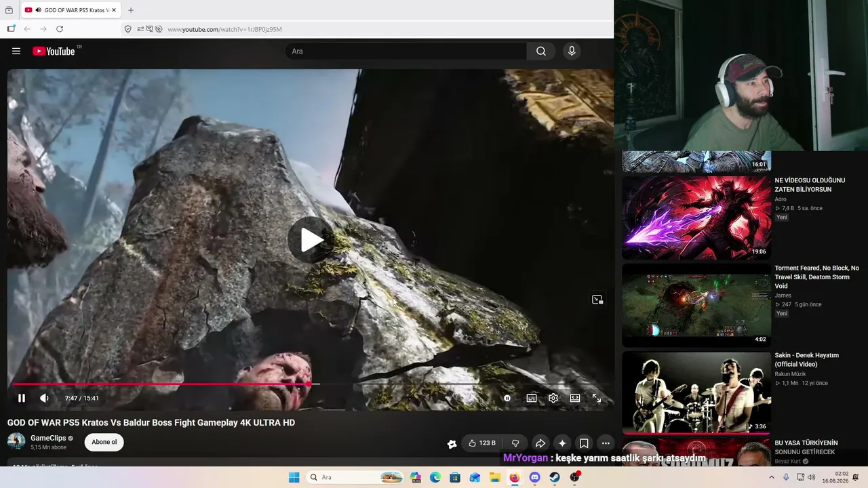Switch to Firefox on the taskbar

515,477
